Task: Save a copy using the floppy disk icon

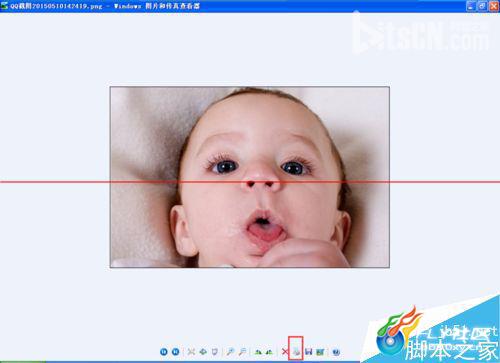Action: pyautogui.click(x=308, y=352)
